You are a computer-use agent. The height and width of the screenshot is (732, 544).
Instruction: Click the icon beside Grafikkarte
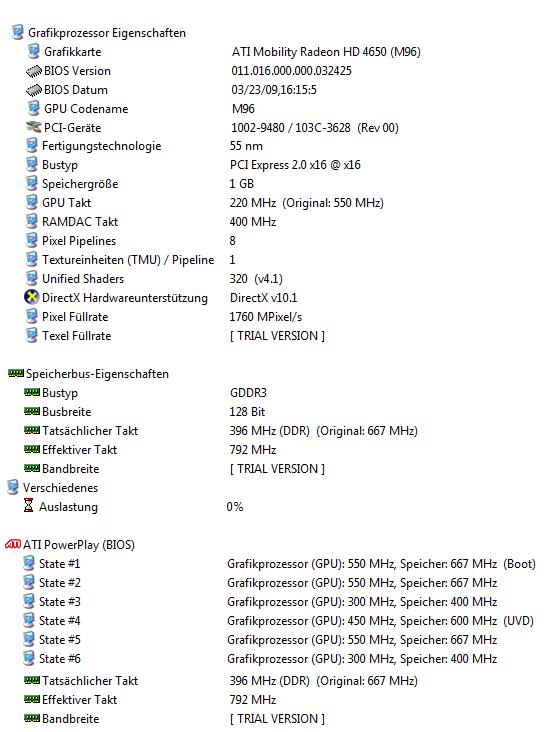(33, 51)
